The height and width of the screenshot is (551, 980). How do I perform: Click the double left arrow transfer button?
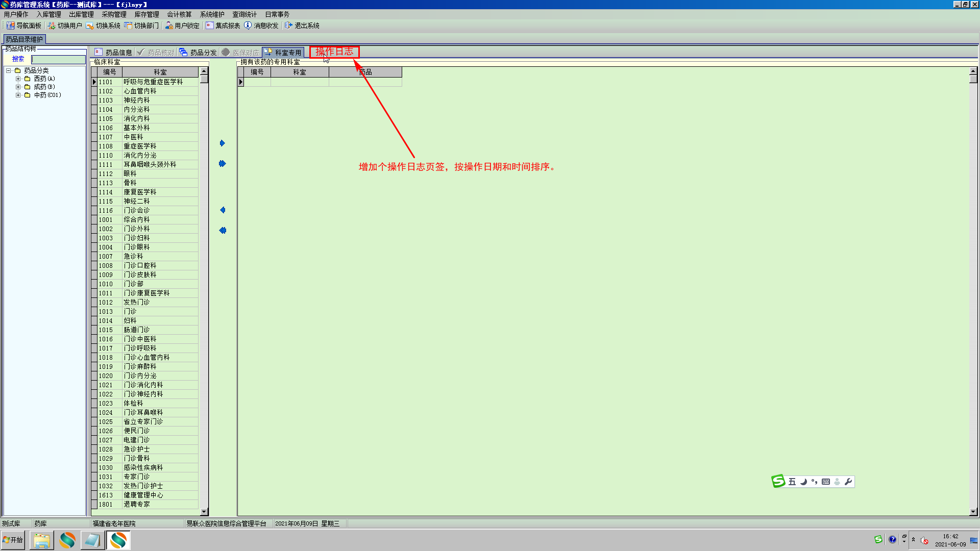click(x=223, y=231)
